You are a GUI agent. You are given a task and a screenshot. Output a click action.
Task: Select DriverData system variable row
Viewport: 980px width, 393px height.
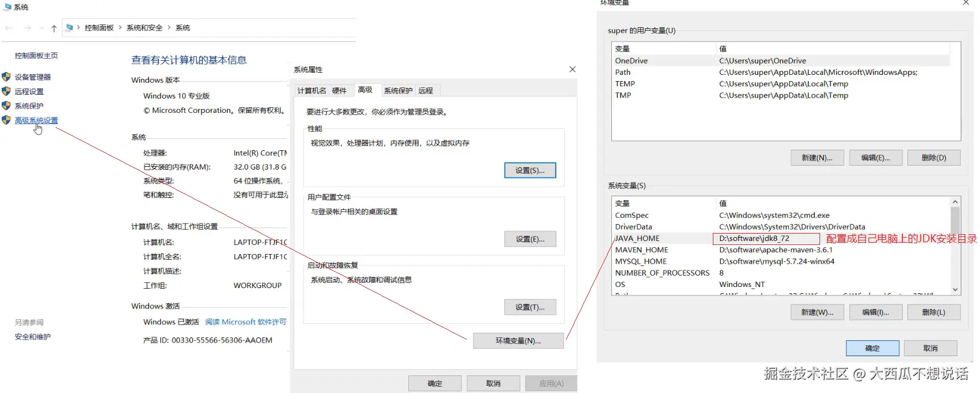click(x=782, y=227)
